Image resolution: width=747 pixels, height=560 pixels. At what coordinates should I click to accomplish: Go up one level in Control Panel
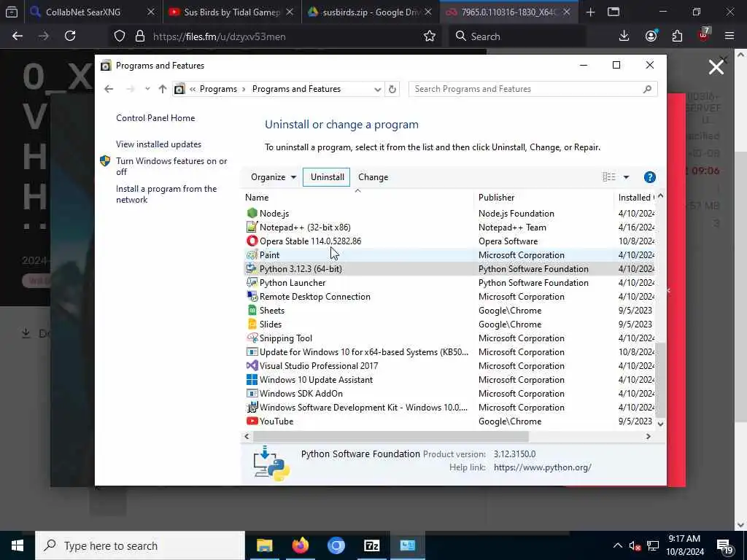click(163, 89)
